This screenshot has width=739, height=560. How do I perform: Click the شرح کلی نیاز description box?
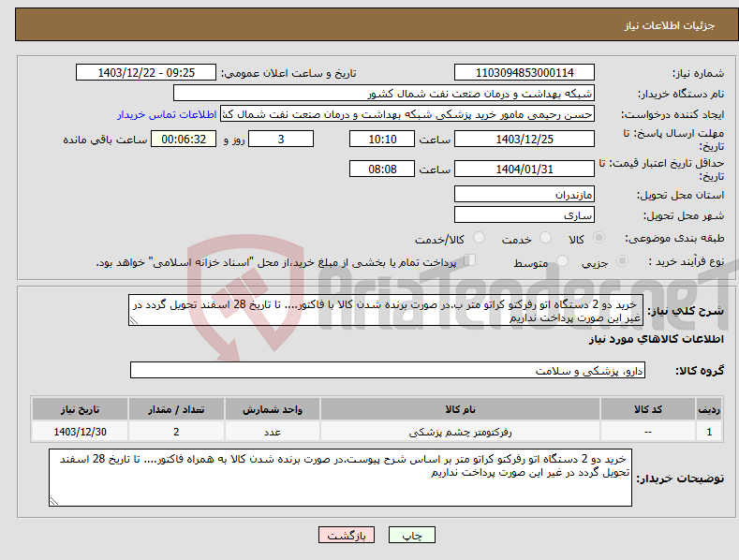click(x=386, y=310)
